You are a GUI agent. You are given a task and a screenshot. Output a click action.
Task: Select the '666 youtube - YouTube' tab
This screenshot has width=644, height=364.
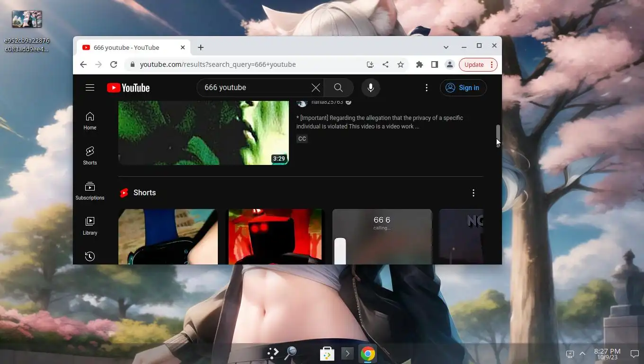pos(133,47)
